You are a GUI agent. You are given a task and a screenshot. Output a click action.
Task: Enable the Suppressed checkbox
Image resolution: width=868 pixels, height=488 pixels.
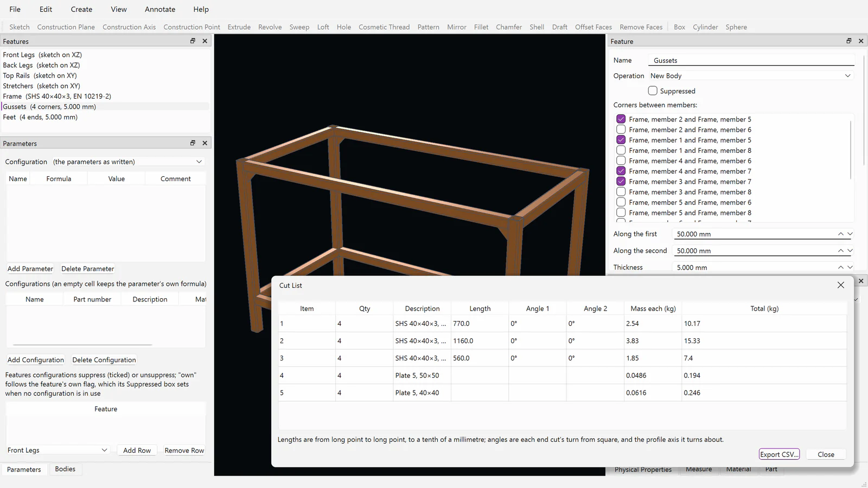tap(653, 91)
